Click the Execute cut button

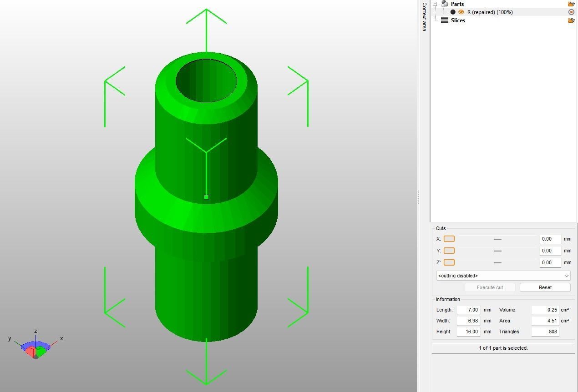pos(490,287)
